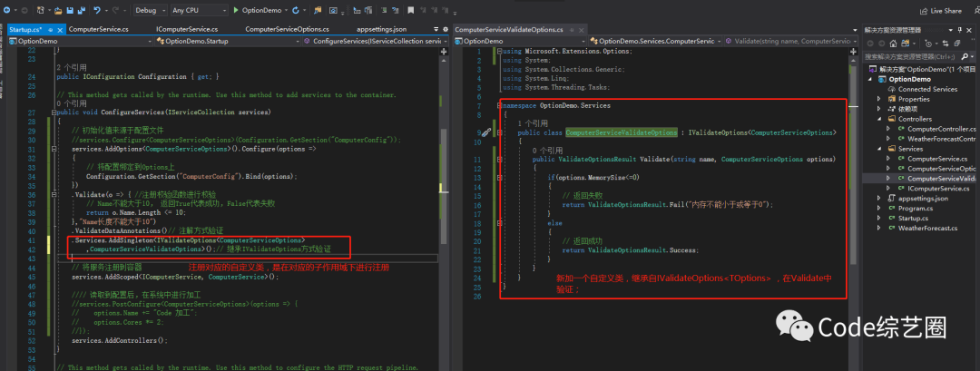Image resolution: width=980 pixels, height=371 pixels.
Task: Click the '2 个引用' CodeLens link
Action: point(72,67)
